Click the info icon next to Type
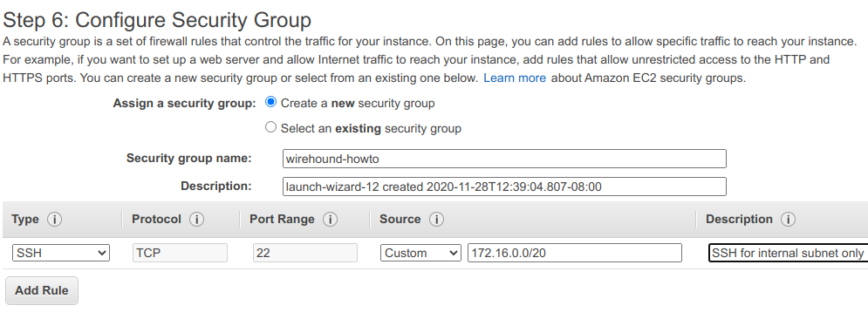 54,220
